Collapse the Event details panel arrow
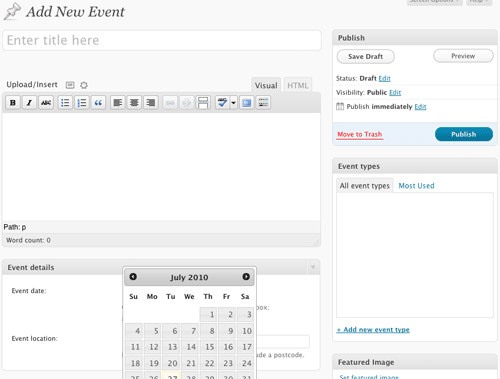Image resolution: width=500 pixels, height=379 pixels. tap(313, 267)
